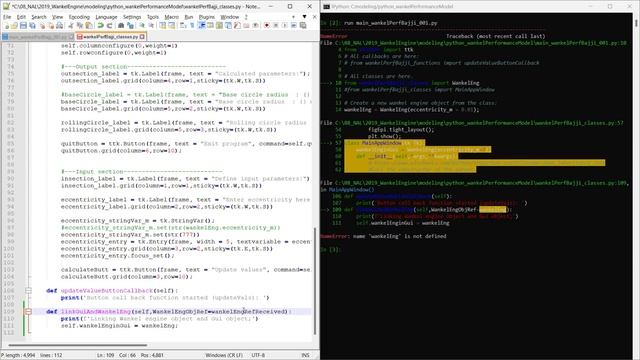Image resolution: width=640 pixels, height=360 pixels.
Task: Click line number 109 in editor margin
Action: coord(9,311)
